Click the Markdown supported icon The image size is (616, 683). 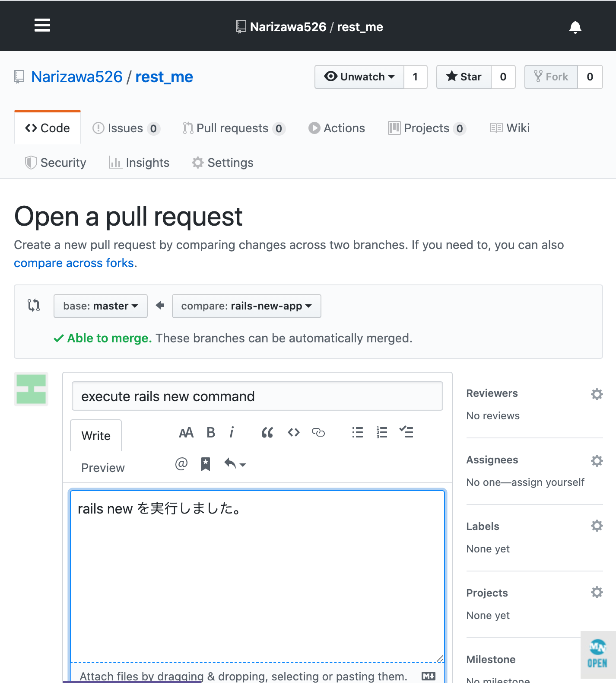(429, 676)
